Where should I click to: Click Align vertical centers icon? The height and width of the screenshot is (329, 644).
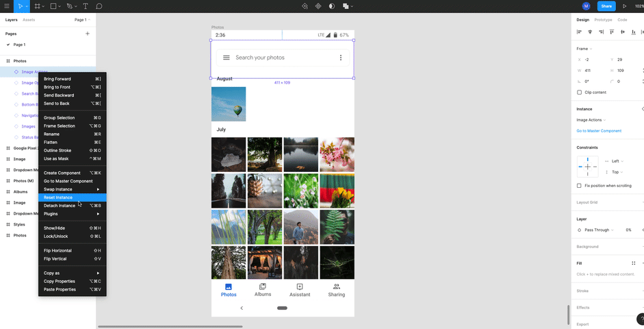623,32
